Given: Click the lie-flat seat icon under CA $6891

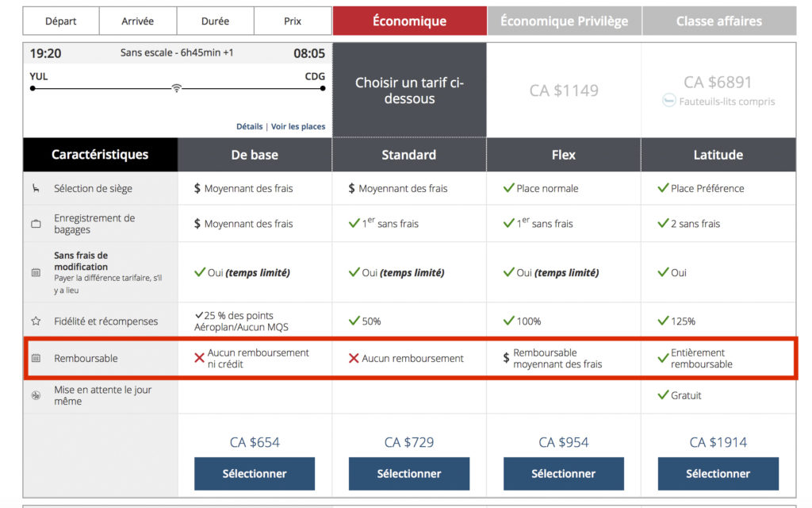Looking at the screenshot, I should pyautogui.click(x=669, y=102).
